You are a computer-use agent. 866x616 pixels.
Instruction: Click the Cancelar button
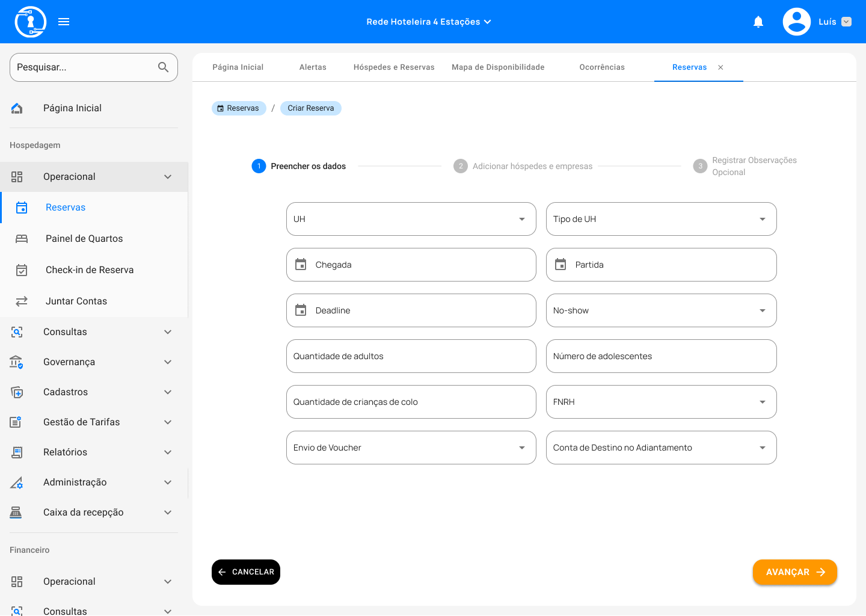coord(246,572)
